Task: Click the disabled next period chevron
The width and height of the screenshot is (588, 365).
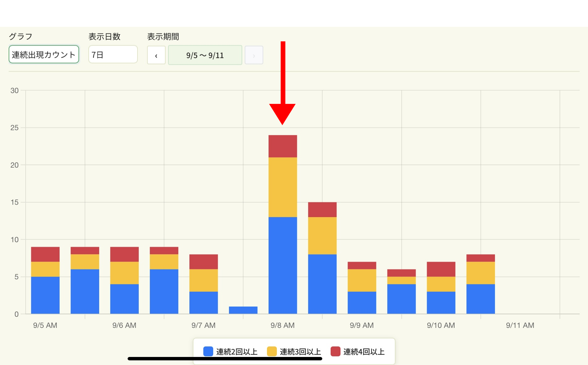Action: (254, 55)
